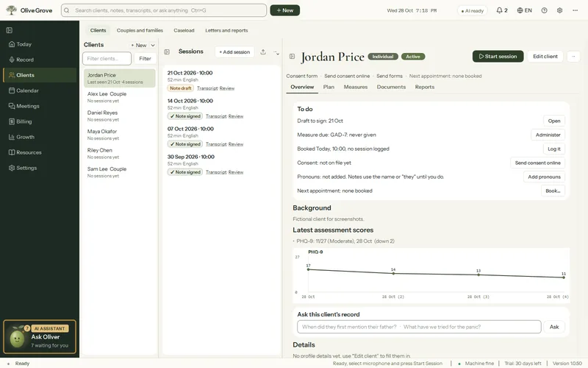Screen dimensions: 588x368
Task: Click the export sessions upload icon
Action: (x=263, y=52)
